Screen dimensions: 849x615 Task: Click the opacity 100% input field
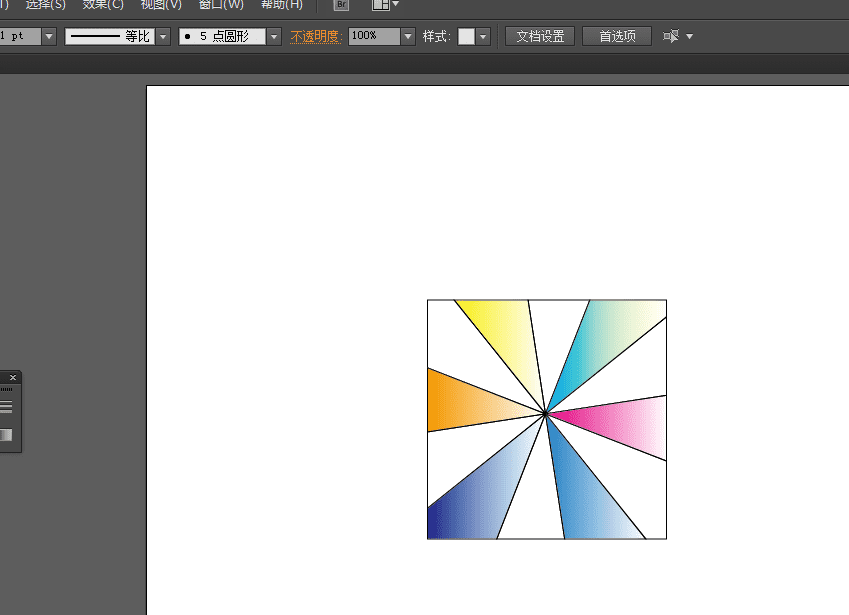point(373,37)
